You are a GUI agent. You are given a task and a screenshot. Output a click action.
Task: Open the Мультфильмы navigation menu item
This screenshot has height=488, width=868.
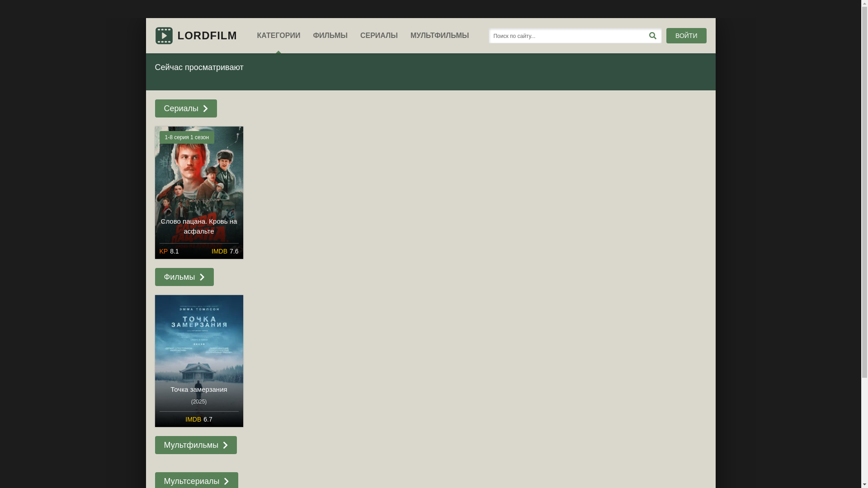point(439,36)
